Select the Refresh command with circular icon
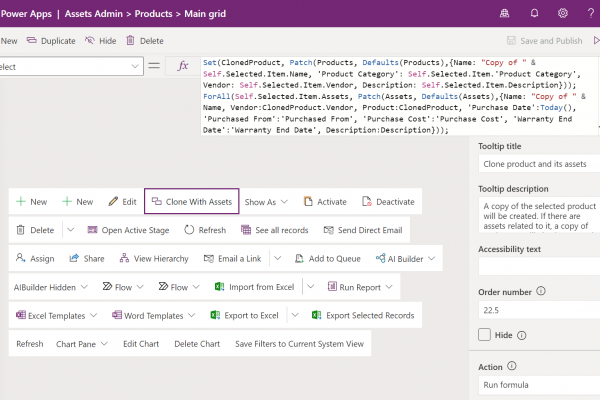The width and height of the screenshot is (600, 400). pos(205,230)
